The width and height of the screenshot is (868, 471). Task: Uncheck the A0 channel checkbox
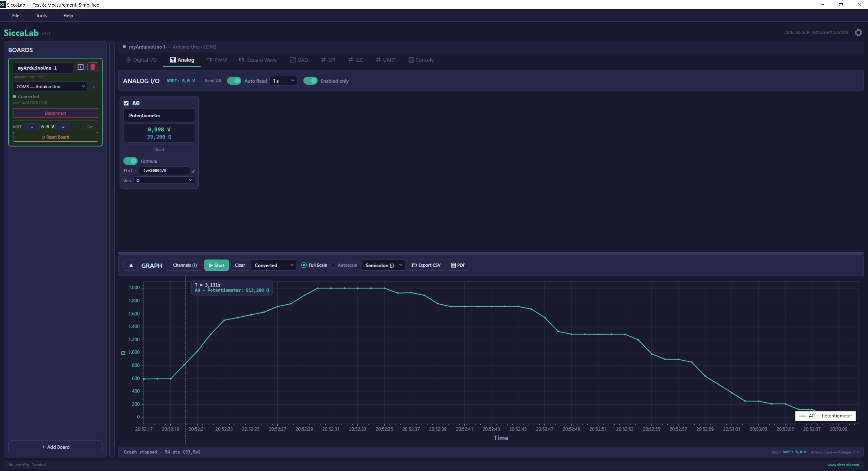(126, 103)
